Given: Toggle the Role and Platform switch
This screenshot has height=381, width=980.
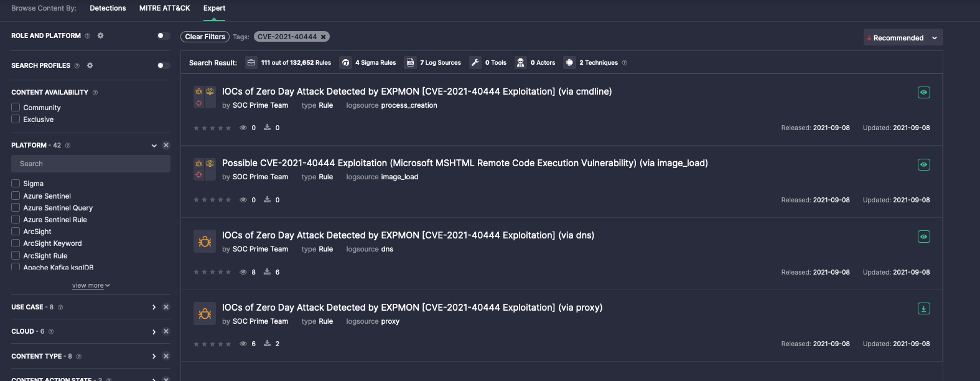Looking at the screenshot, I should coord(163,35).
